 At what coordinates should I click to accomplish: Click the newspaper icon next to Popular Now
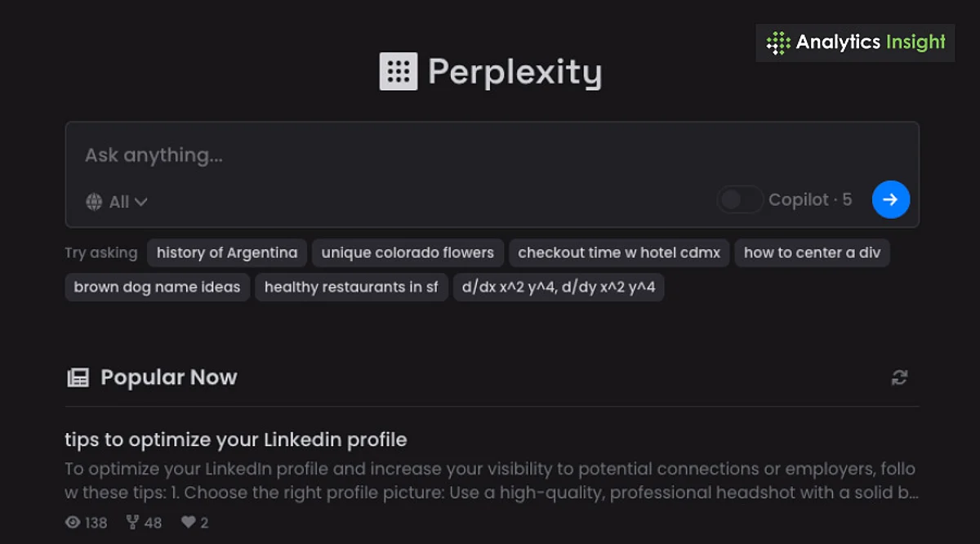(78, 377)
